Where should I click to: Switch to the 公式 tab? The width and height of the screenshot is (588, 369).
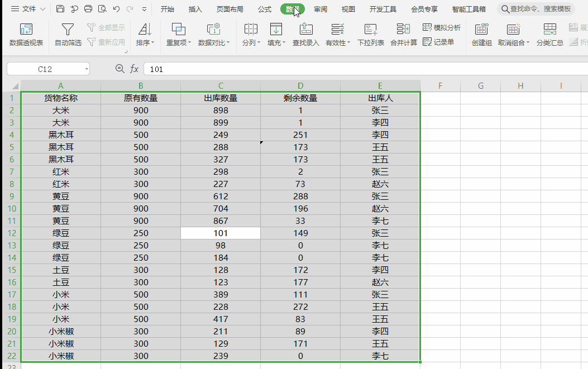[x=264, y=9]
